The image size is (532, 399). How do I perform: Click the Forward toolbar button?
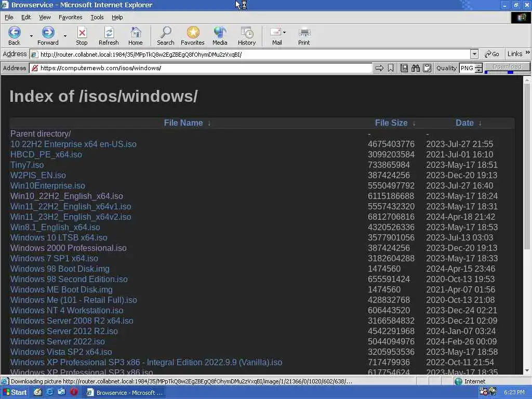coord(48,36)
